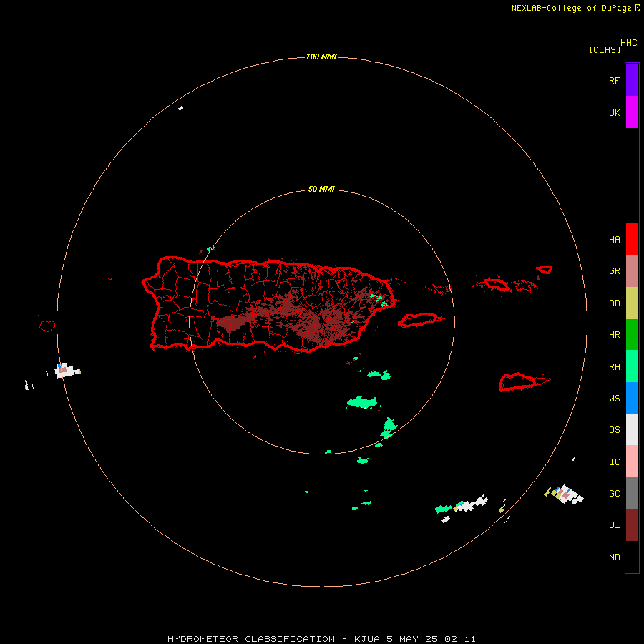
Task: Click the UK legend label
Action: coord(614,112)
